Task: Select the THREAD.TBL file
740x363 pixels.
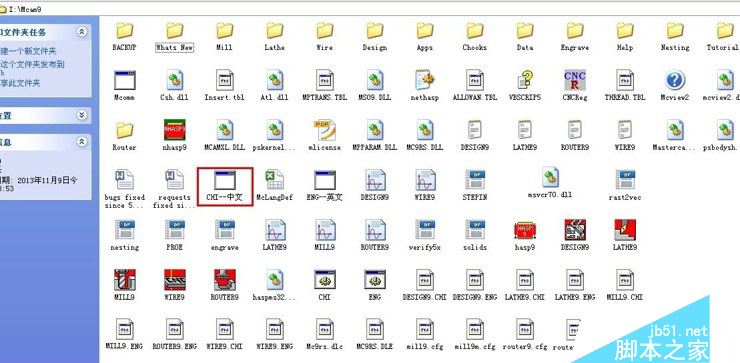Action: coord(625,80)
